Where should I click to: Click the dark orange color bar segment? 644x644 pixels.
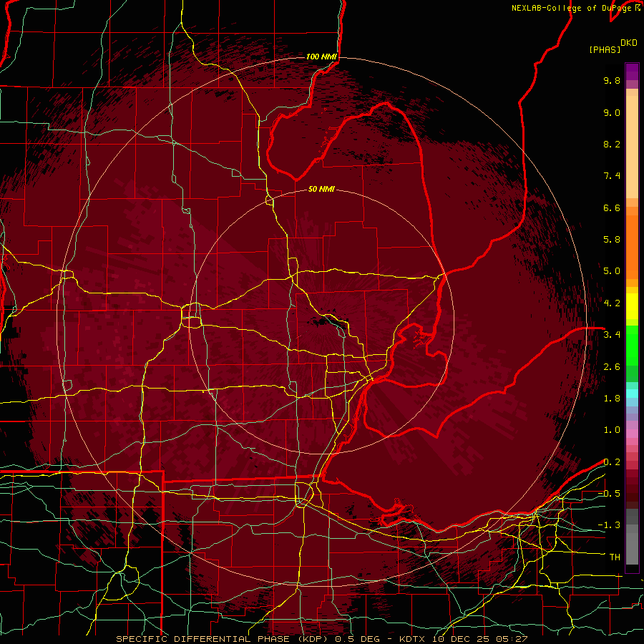pyautogui.click(x=632, y=246)
